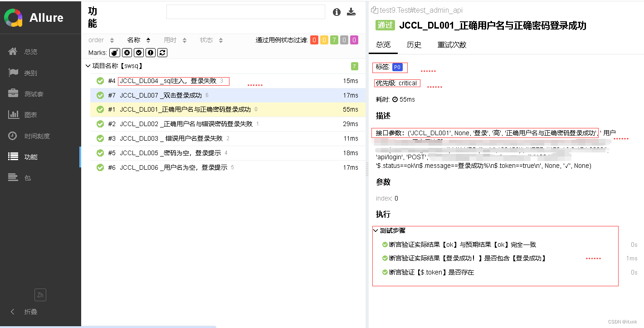Toggle the retries refresh-arrows mark filter
Image resolution: width=644 pixels, height=328 pixels.
163,53
